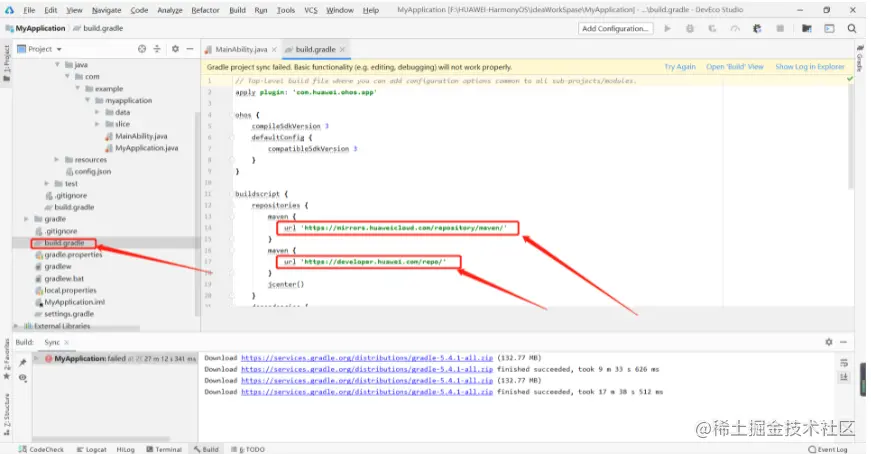Switch to MainAbility.java editor tab

tap(241, 49)
